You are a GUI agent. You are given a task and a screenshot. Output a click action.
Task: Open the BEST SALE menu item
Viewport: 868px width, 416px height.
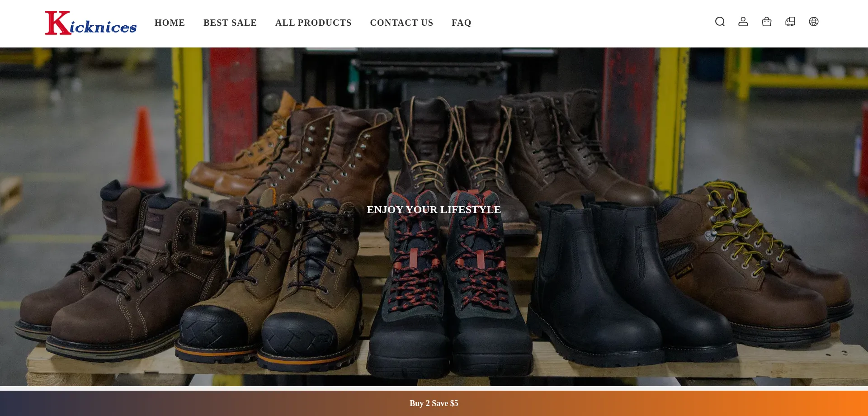point(230,23)
